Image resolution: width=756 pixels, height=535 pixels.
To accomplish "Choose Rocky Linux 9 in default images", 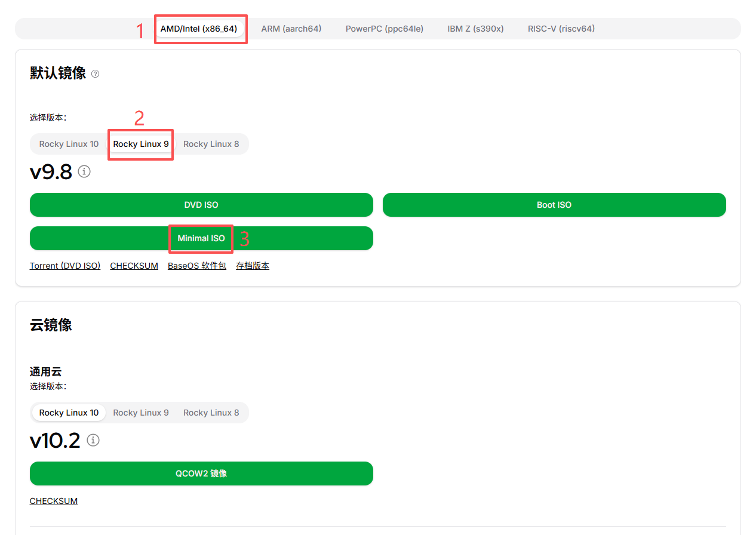I will point(141,144).
